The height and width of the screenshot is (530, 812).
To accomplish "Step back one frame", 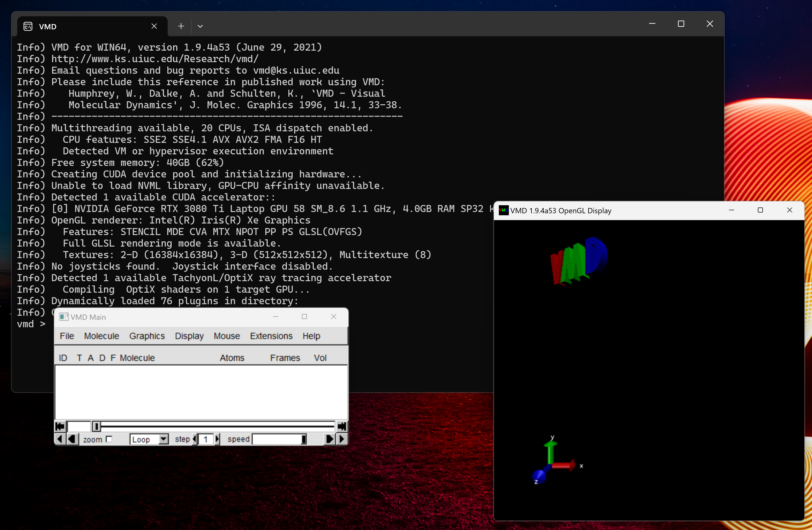I will point(60,439).
